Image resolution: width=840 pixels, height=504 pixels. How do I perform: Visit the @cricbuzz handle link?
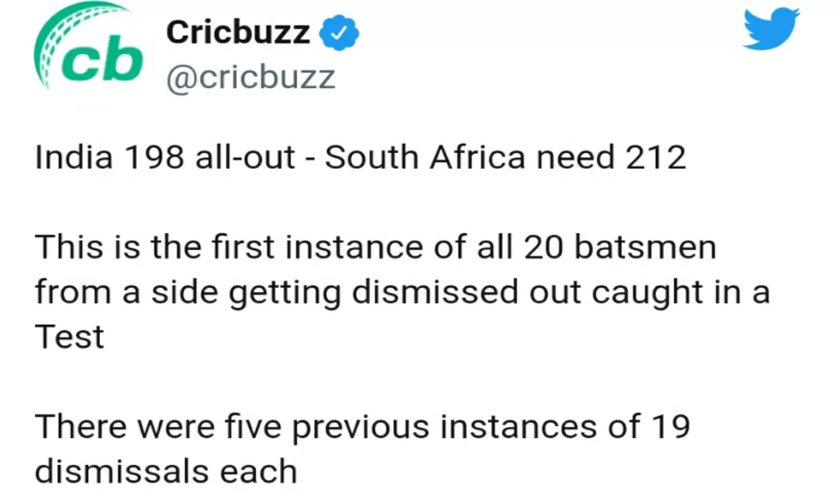point(251,77)
